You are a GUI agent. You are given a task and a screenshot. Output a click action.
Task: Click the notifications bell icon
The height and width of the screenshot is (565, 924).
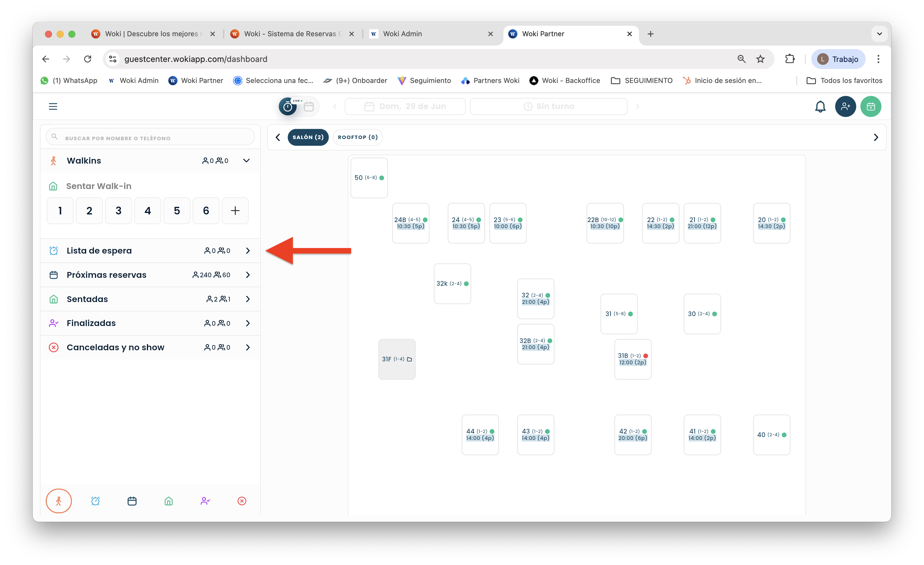(x=820, y=107)
